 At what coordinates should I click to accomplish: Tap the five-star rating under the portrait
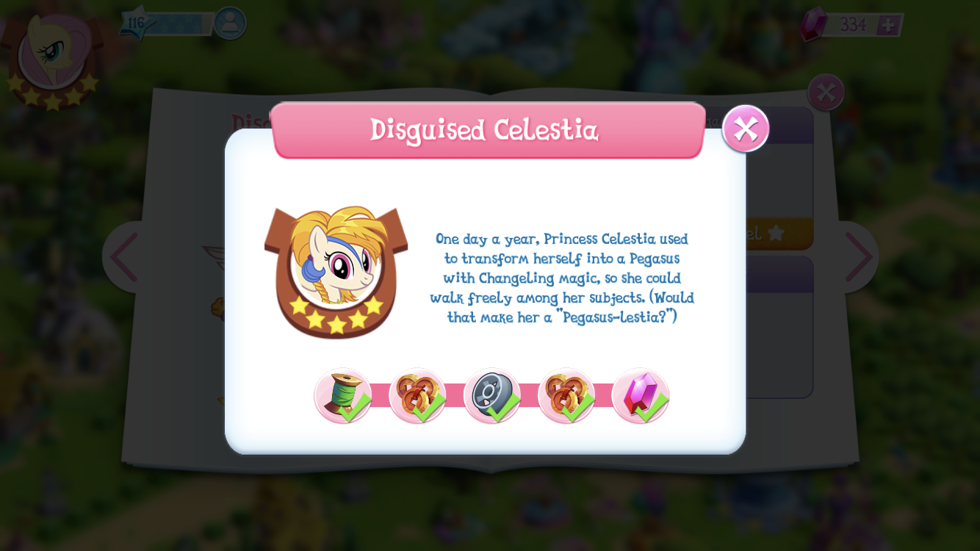336,313
